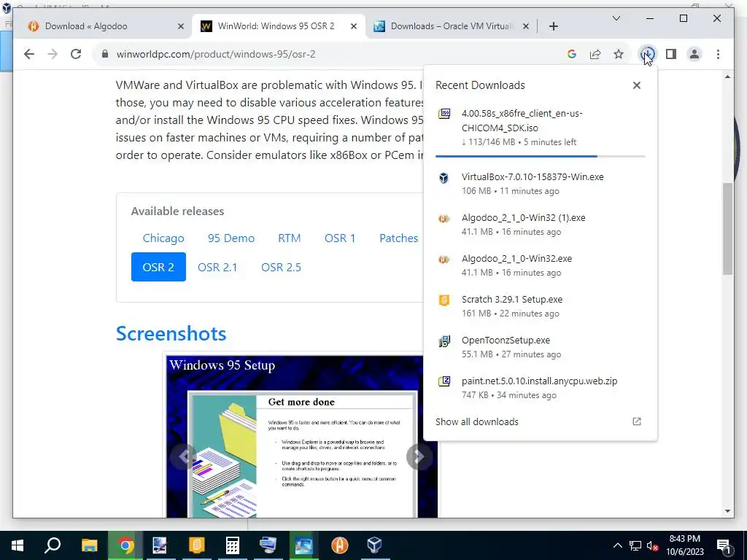Image resolution: width=747 pixels, height=560 pixels.
Task: Close the Recent Downloads popup
Action: [x=636, y=85]
